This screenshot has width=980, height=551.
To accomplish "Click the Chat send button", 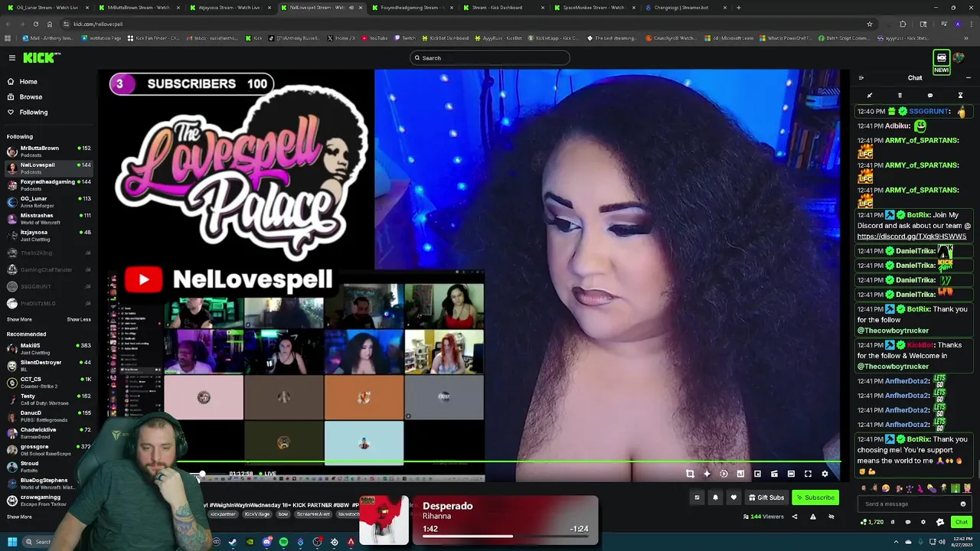I will tap(962, 522).
